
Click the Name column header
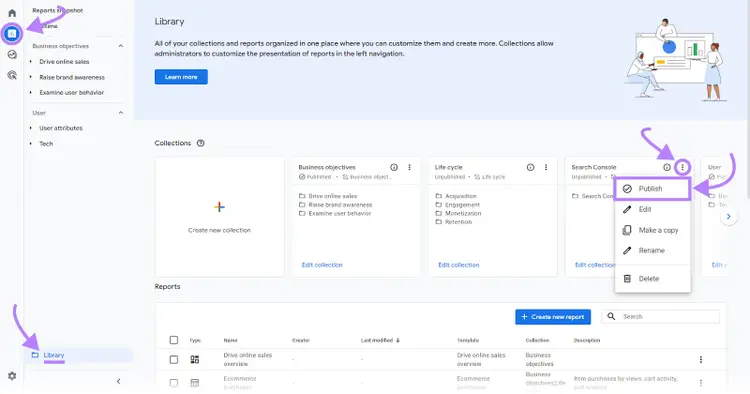pos(231,340)
